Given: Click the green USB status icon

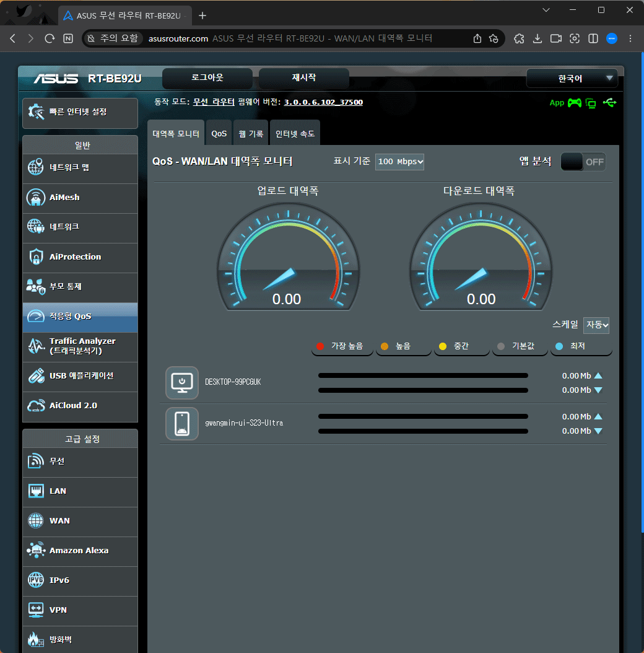Looking at the screenshot, I should click(x=609, y=103).
